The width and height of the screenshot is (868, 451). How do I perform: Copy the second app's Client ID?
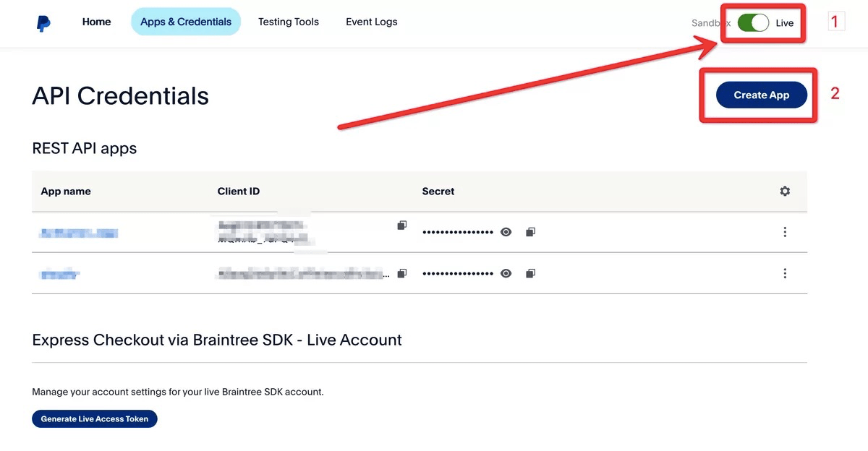pyautogui.click(x=401, y=273)
